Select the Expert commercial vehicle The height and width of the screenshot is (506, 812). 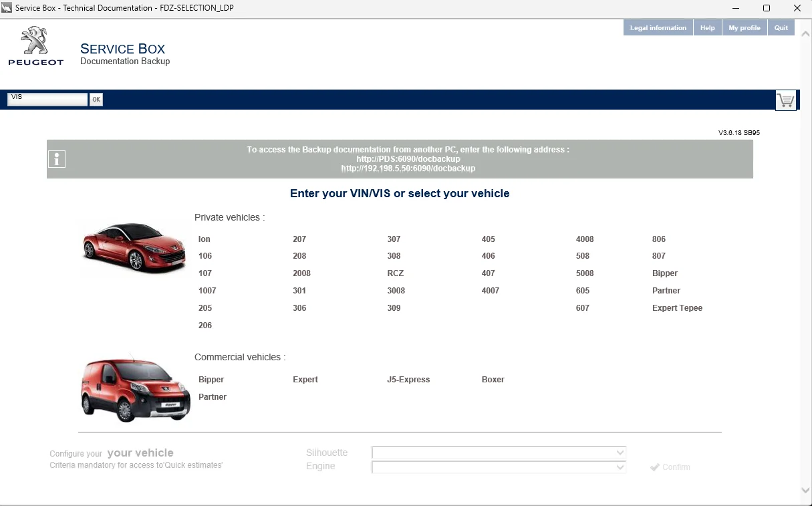click(305, 380)
